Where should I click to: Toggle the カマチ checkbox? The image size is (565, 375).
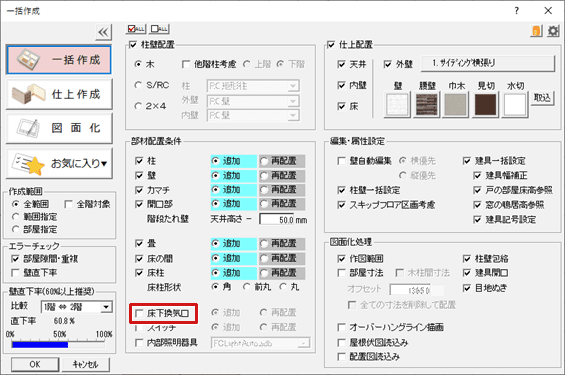[x=139, y=190]
